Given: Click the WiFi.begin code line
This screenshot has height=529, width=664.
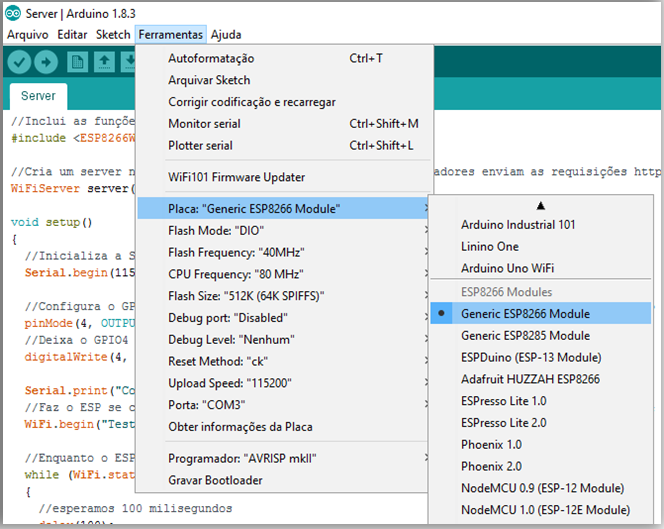Looking at the screenshot, I should click(80, 424).
